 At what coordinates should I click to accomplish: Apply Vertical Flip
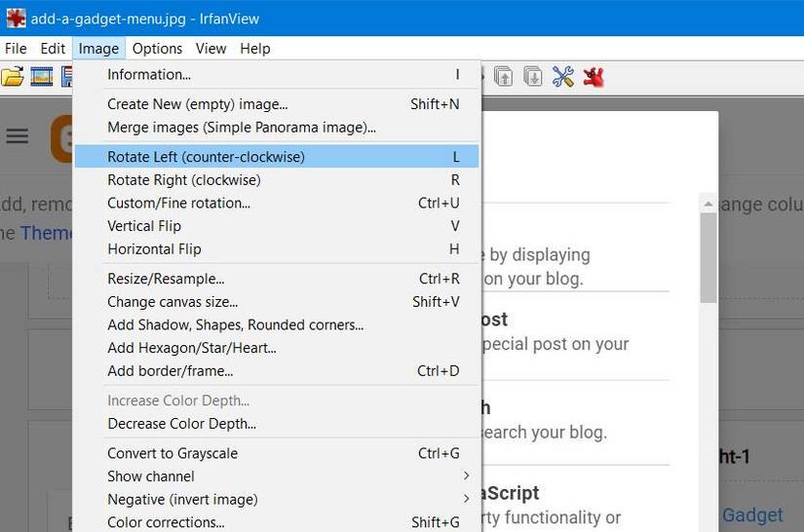(x=277, y=226)
